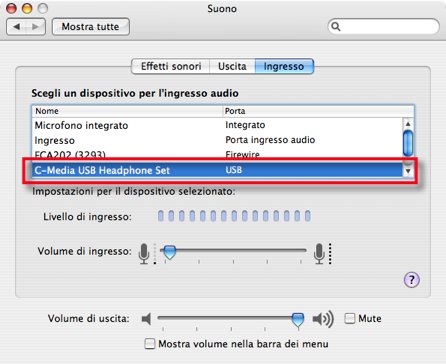Open help with the question mark button
Screen dimensions: 446x364
click(412, 280)
